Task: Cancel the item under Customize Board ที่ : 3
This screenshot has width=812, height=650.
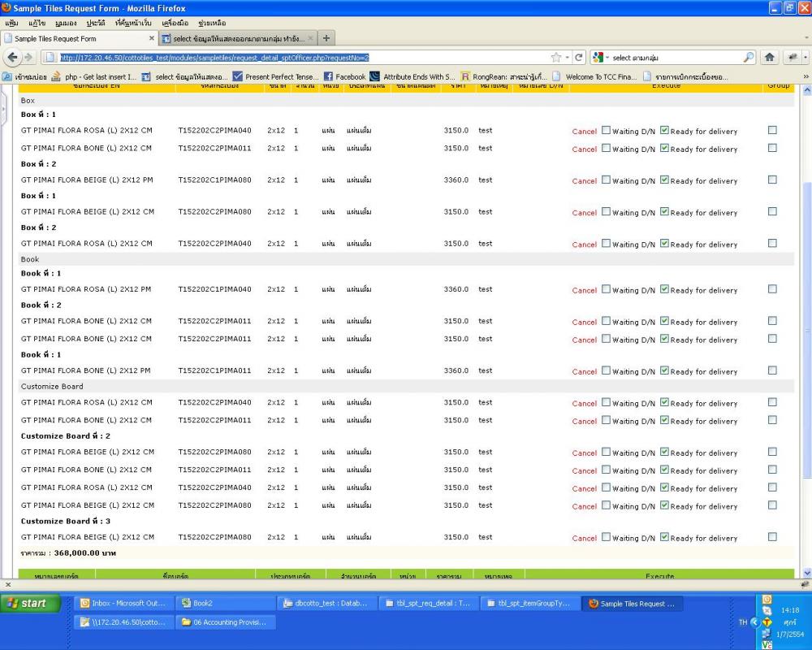Action: [x=584, y=538]
